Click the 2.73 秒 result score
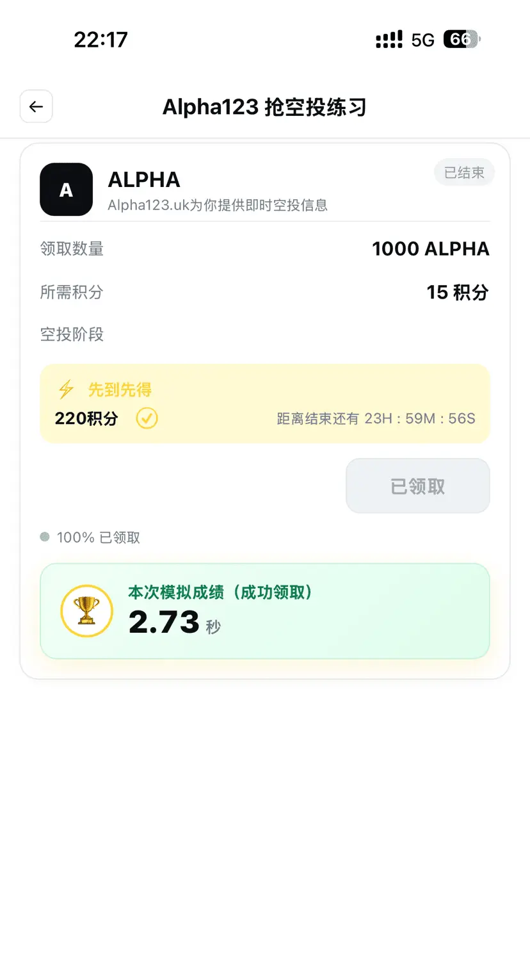The image size is (530, 980). point(175,622)
